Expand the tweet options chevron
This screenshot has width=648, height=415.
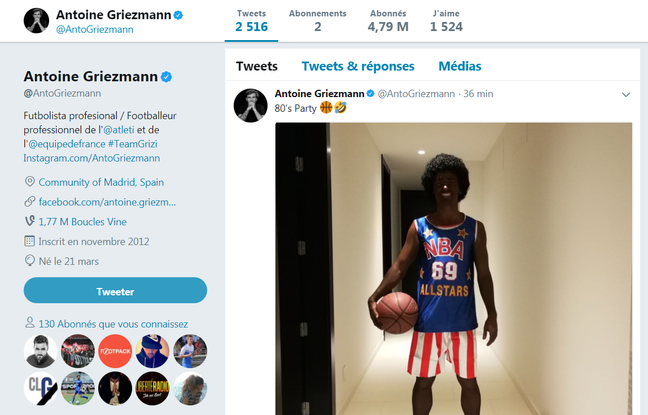pyautogui.click(x=626, y=94)
